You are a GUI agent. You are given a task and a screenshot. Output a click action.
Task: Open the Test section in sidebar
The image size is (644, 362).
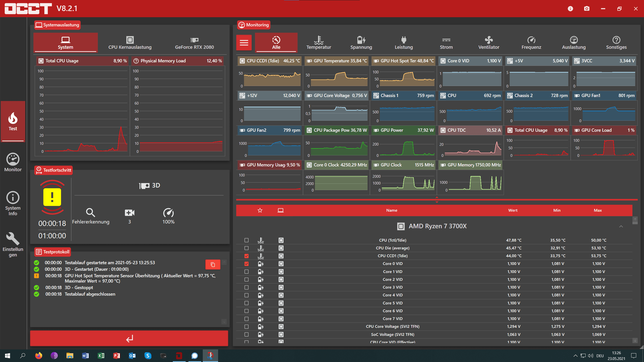[13, 121]
